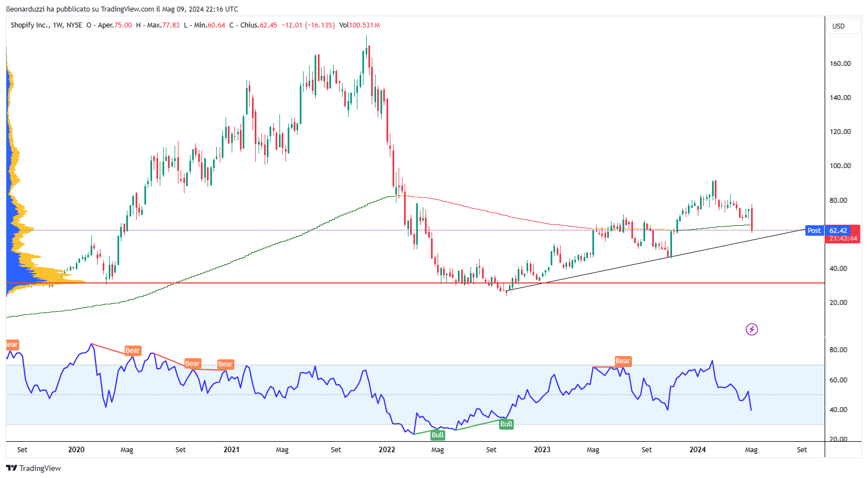
Task: Click the 140.00 price axis label
Action: pyautogui.click(x=840, y=97)
